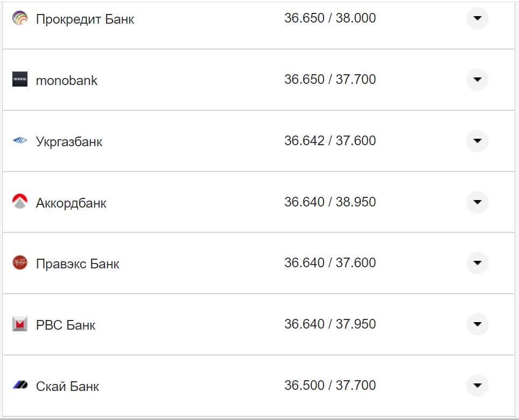
Task: Click the 36.640 / 37.950 rate value
Action: point(330,324)
